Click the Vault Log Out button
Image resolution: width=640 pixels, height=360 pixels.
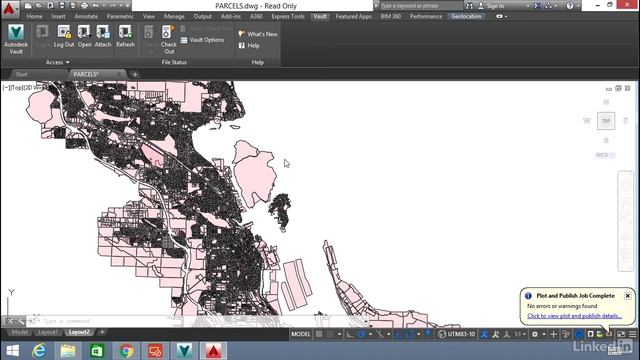64,37
